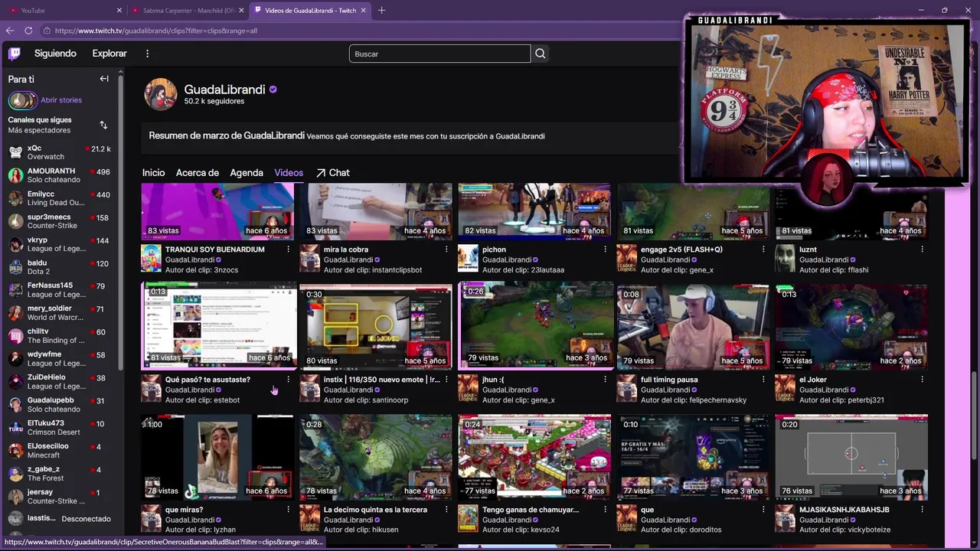Open options for clip mira la cobra

pyautogui.click(x=446, y=249)
